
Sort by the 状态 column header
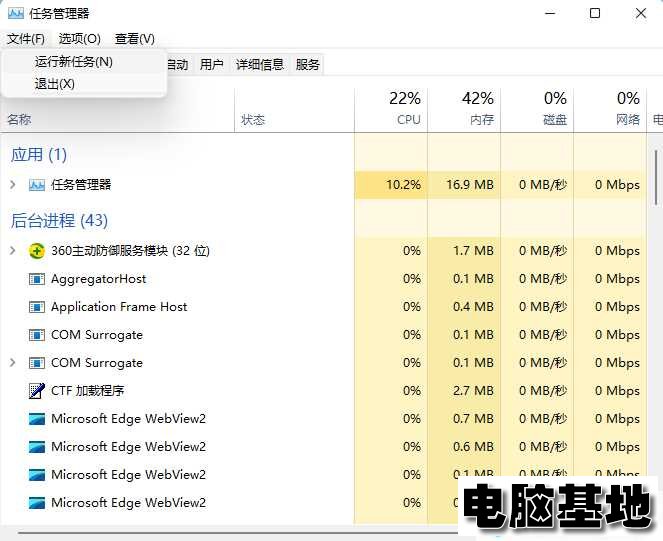point(294,110)
